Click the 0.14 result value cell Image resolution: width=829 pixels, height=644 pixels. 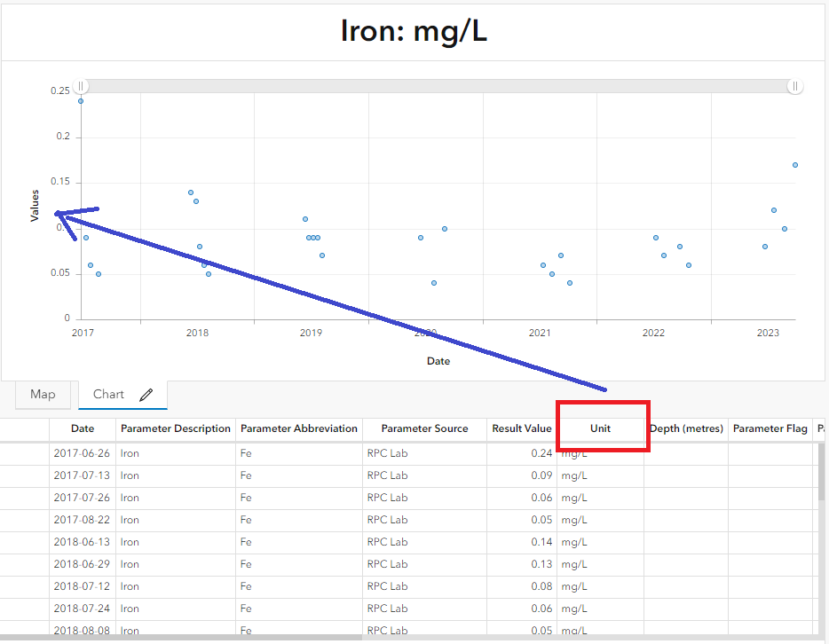click(x=522, y=542)
